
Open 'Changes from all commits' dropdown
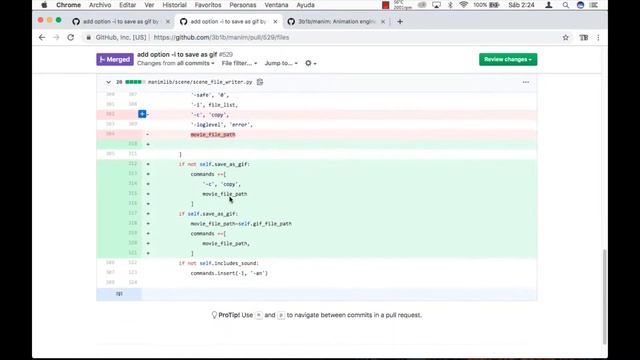[176, 63]
